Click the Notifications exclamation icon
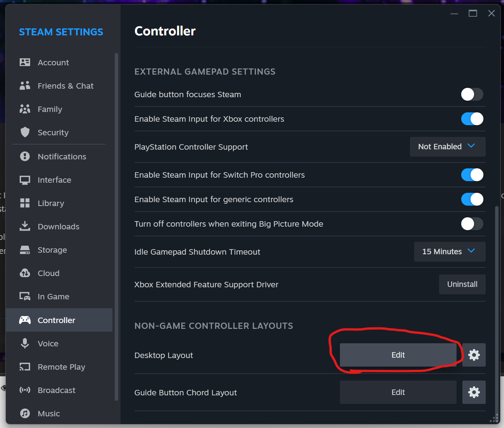 (25, 156)
